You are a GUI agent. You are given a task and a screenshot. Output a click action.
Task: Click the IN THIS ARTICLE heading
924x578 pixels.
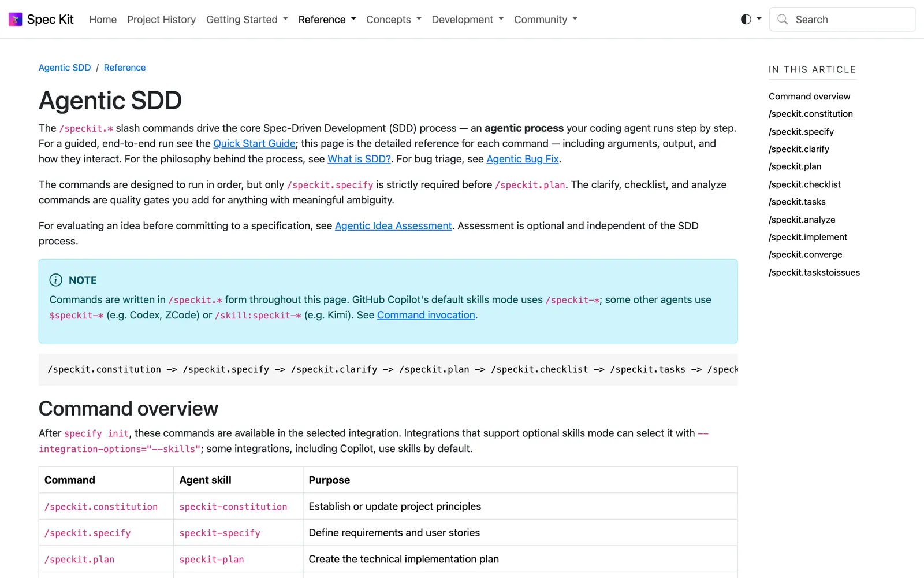(812, 69)
